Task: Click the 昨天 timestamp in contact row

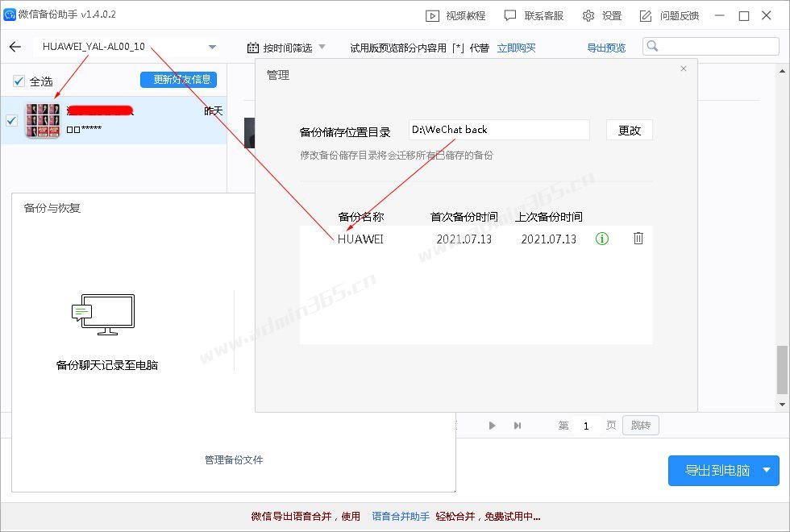Action: pos(213,111)
